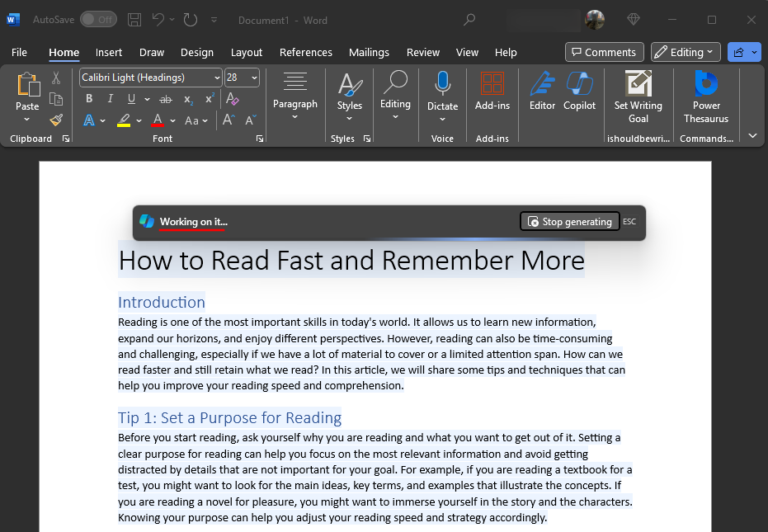This screenshot has height=532, width=768.
Task: Open Styles pane launcher
Action: tap(367, 139)
